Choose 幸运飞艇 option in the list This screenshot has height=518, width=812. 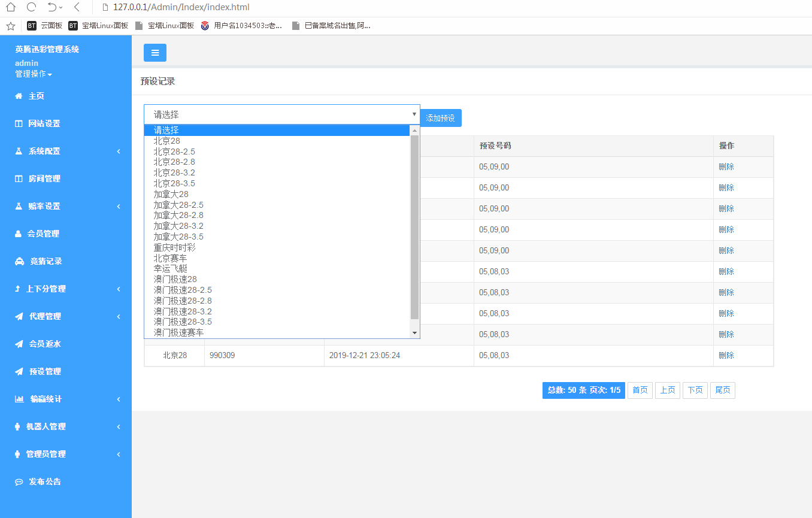(x=171, y=268)
